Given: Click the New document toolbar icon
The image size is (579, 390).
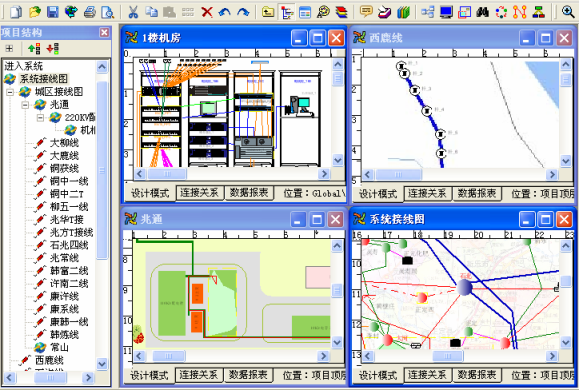Looking at the screenshot, I should (x=16, y=12).
